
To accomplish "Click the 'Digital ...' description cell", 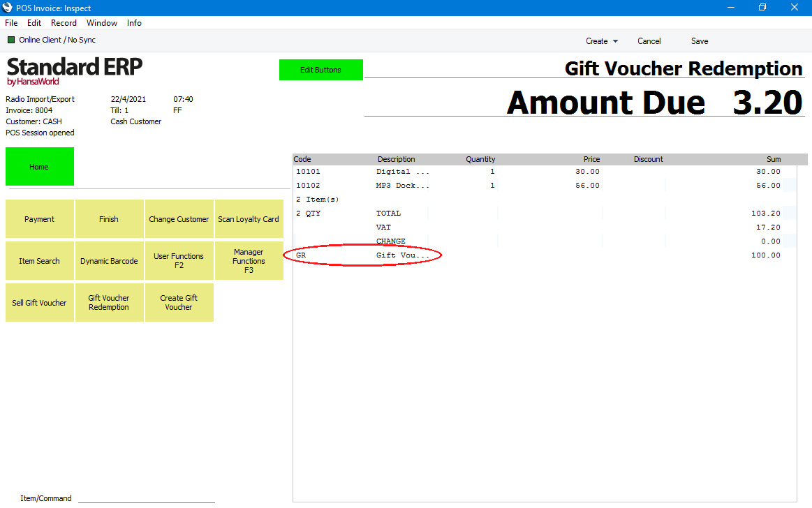I will pos(402,171).
